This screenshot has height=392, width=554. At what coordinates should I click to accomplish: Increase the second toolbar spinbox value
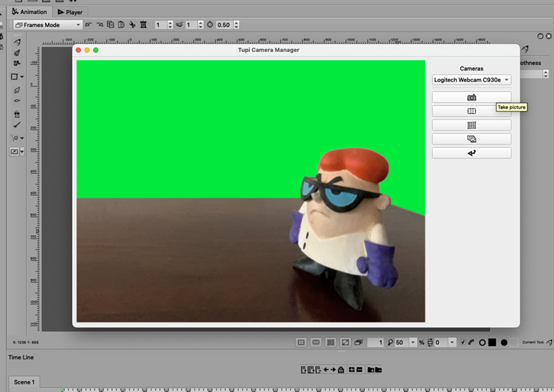[x=201, y=23]
